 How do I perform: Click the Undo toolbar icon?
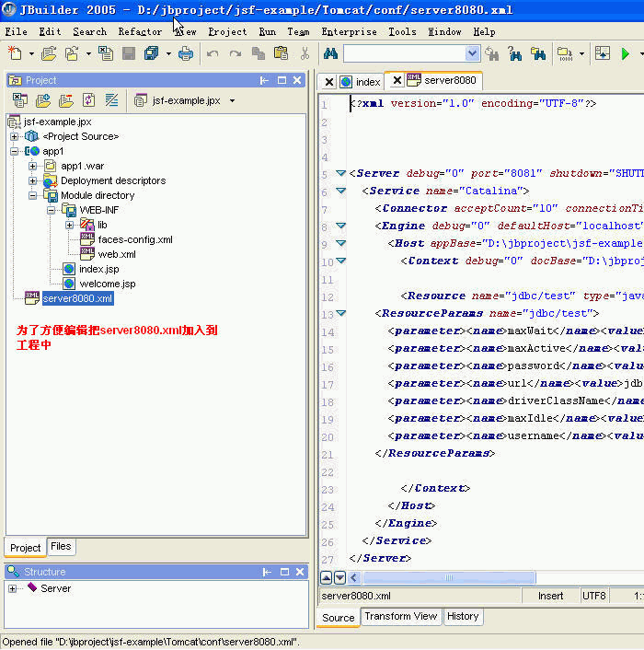point(213,53)
